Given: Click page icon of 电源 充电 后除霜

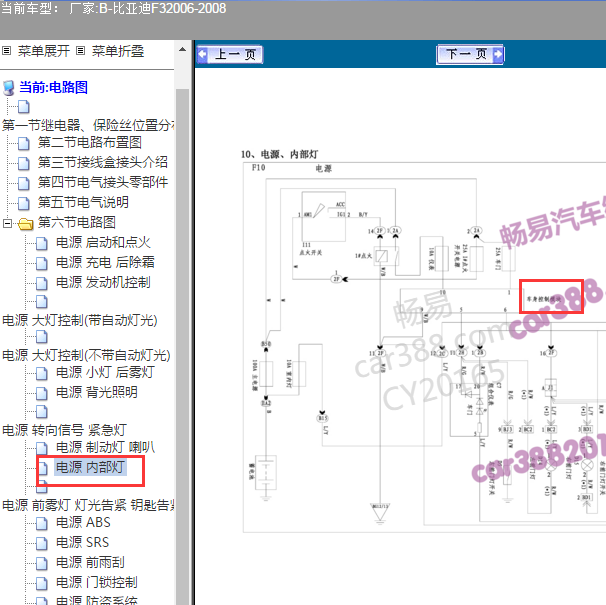Looking at the screenshot, I should pos(42,263).
